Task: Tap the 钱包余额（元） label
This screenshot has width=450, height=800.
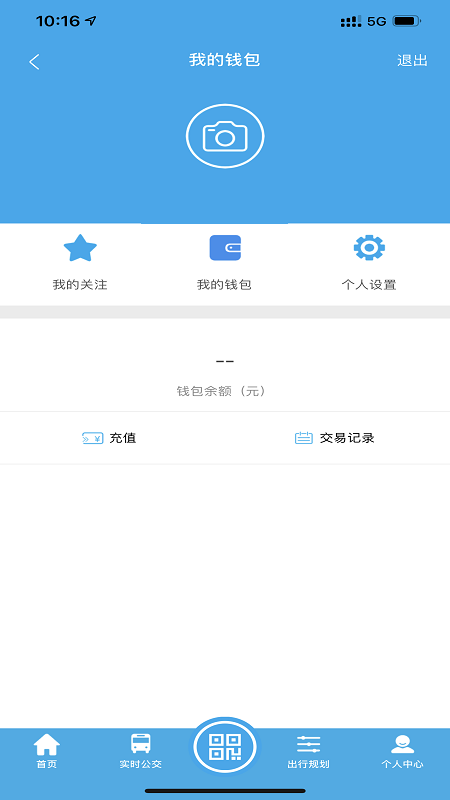Action: (x=222, y=391)
